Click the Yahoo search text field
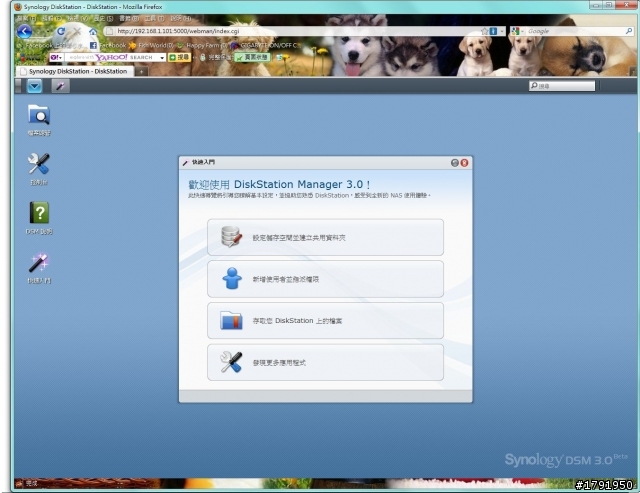640x493 pixels. click(111, 58)
